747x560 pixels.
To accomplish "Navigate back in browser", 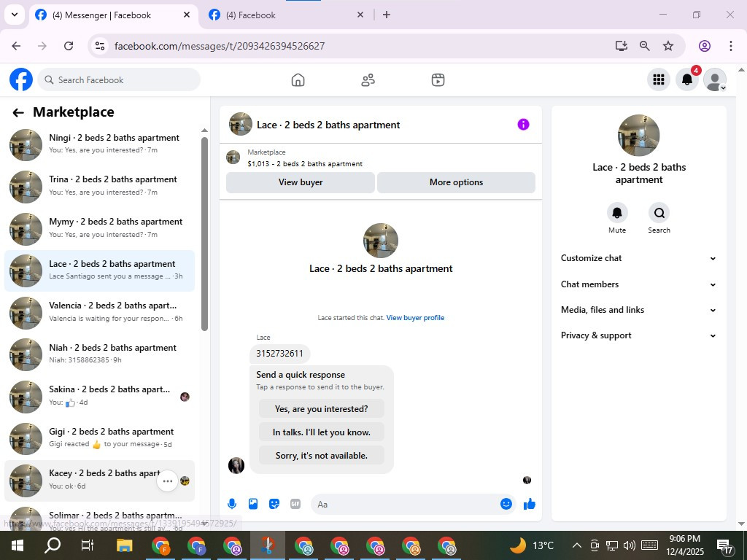I will point(16,46).
